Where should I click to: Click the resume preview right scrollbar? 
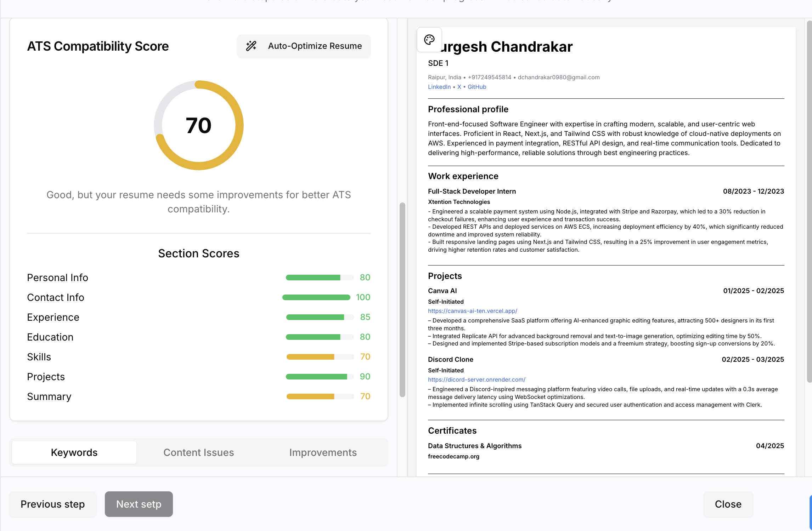(809, 202)
